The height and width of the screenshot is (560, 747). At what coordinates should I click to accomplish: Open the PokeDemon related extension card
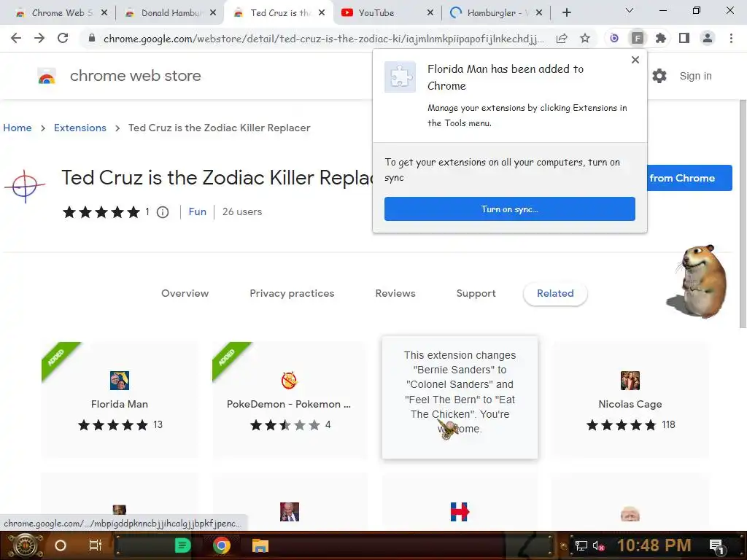(289, 400)
